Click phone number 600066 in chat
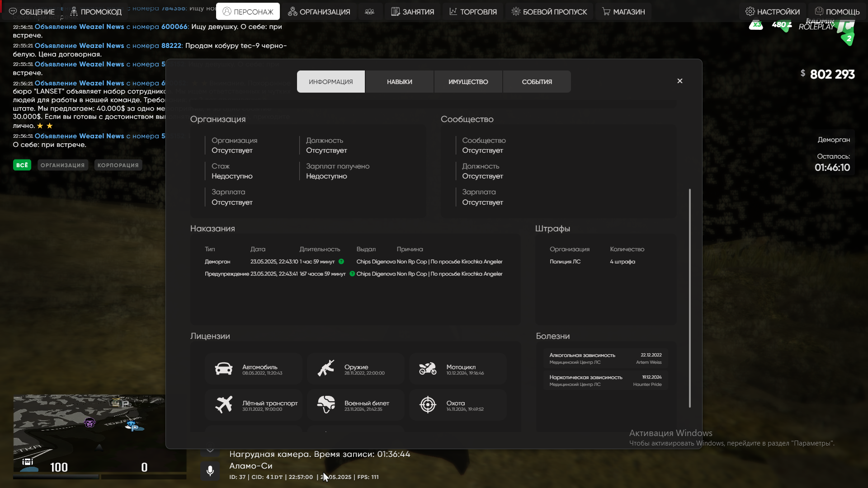The height and width of the screenshot is (488, 868). pos(175,27)
